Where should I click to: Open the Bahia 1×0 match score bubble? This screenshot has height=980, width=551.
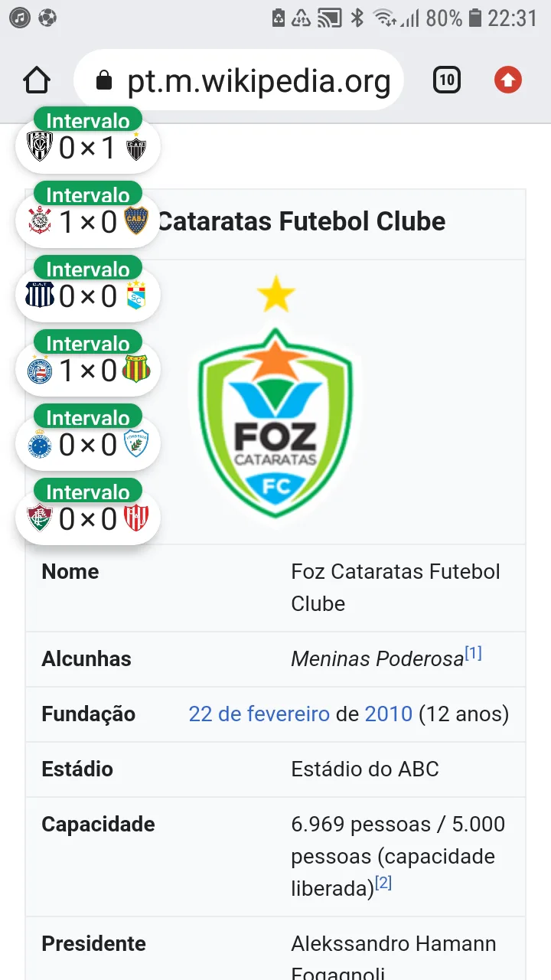(88, 371)
